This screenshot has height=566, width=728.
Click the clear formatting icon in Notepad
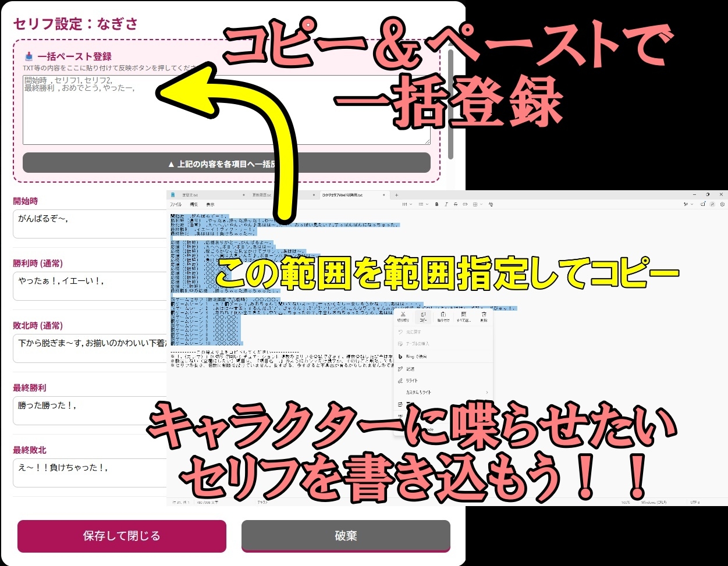(x=491, y=204)
